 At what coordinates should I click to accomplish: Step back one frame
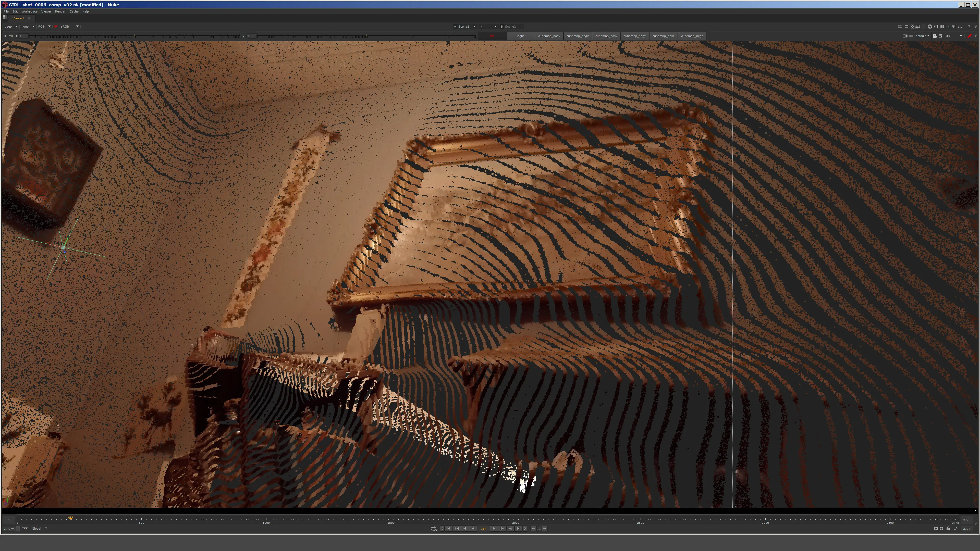(465, 529)
